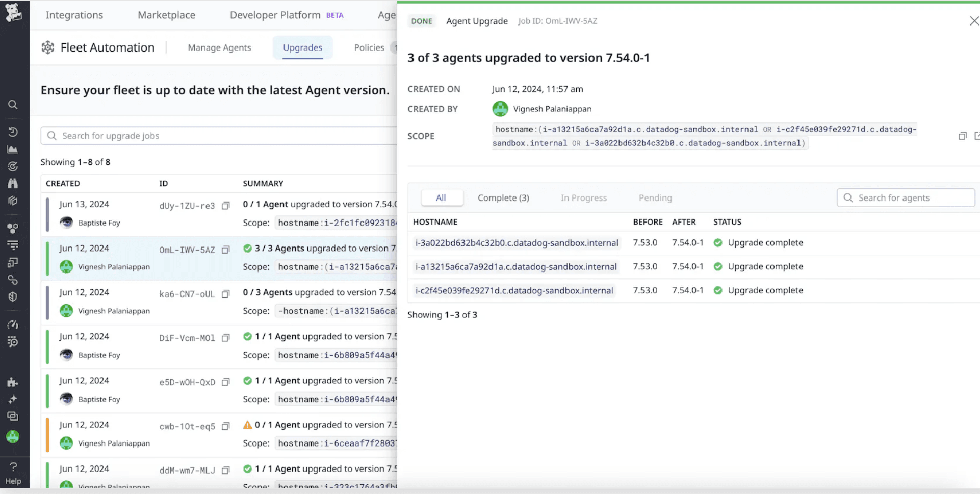
Task: Click the chain link icon in sidebar
Action: pos(13,280)
